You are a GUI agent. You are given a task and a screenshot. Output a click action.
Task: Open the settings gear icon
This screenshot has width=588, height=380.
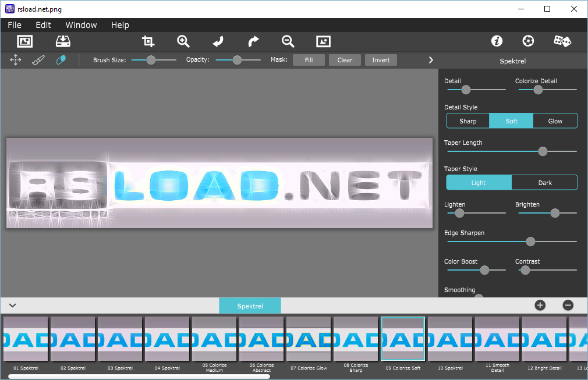[x=529, y=41]
